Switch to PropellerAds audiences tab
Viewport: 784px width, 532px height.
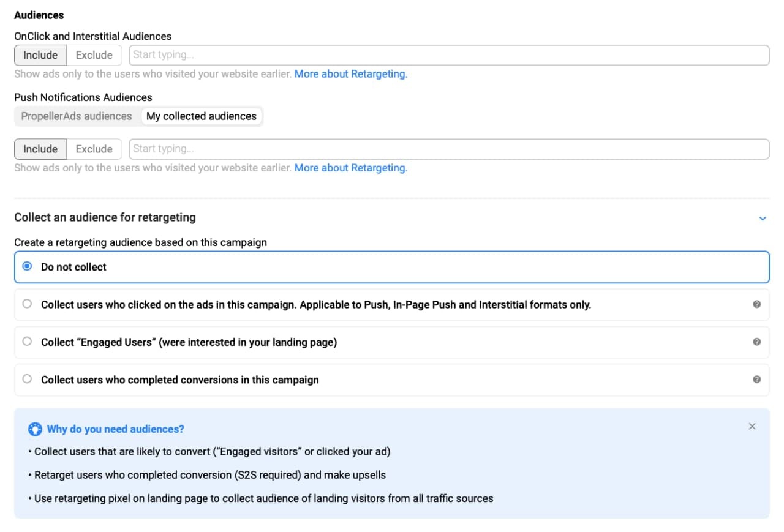(77, 116)
